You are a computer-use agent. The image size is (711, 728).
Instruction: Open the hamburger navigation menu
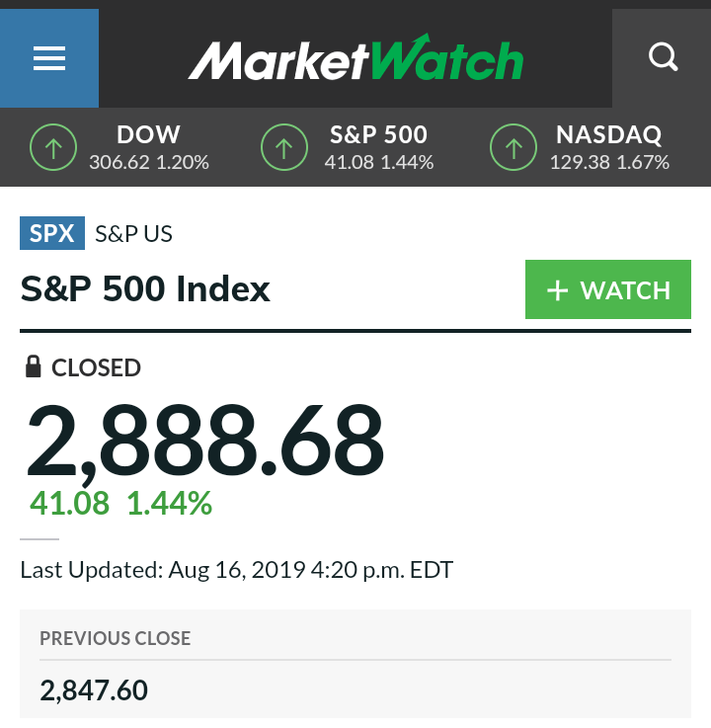(x=49, y=58)
